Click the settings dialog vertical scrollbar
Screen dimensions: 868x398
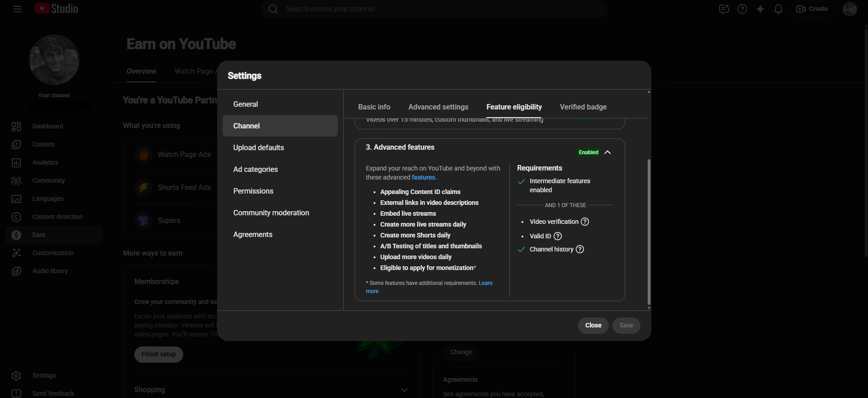(649, 232)
